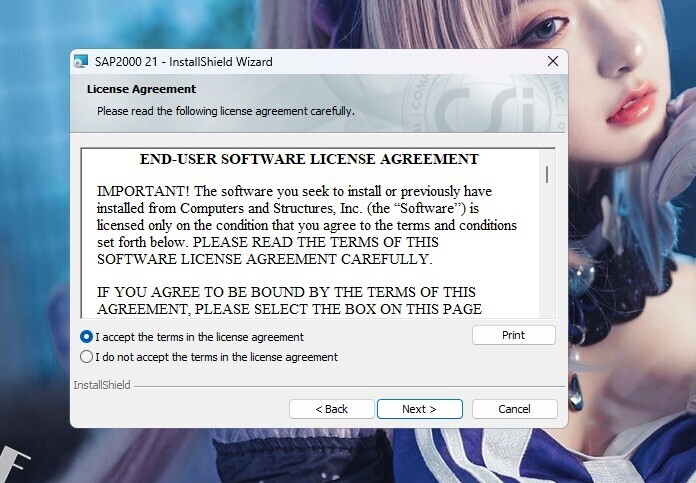Image resolution: width=696 pixels, height=483 pixels.
Task: Click the SAP2000 21 title bar text
Action: pos(183,62)
